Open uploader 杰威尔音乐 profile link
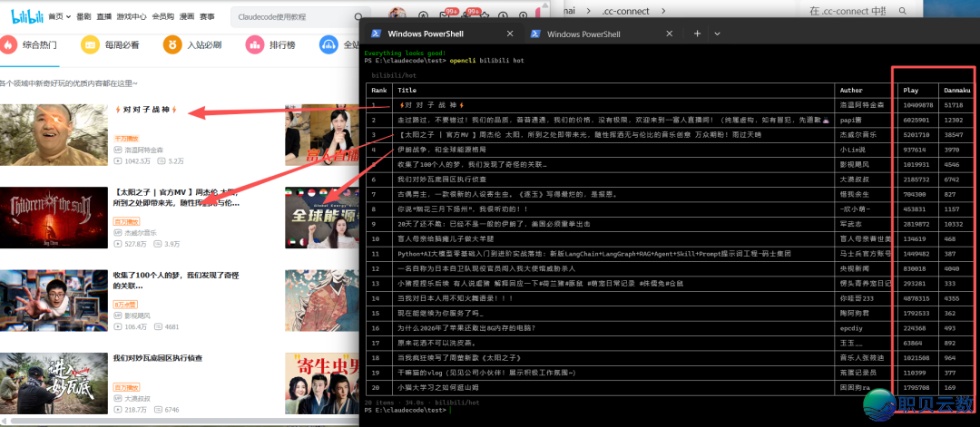Screen dimensions: 980x427 (140, 232)
